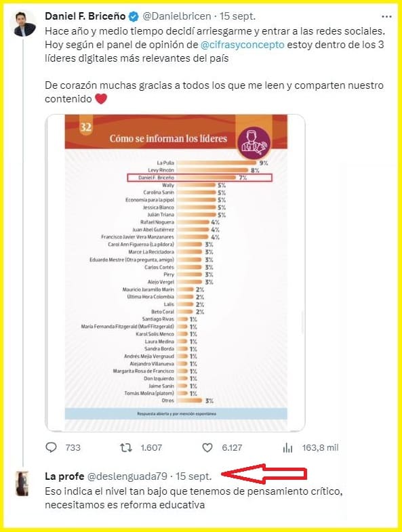
Task: Like the tweet with heart icon
Action: click(x=207, y=448)
